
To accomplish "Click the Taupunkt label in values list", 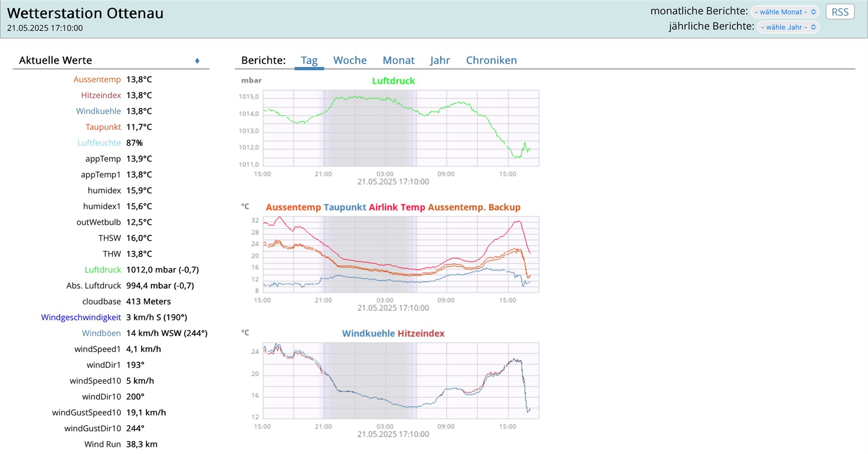I will click(x=103, y=127).
